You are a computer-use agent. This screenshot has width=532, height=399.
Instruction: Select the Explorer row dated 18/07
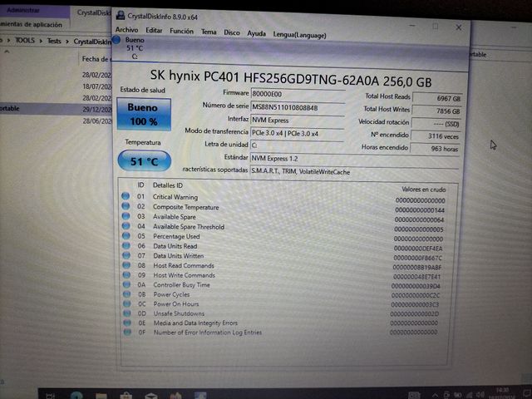point(96,86)
